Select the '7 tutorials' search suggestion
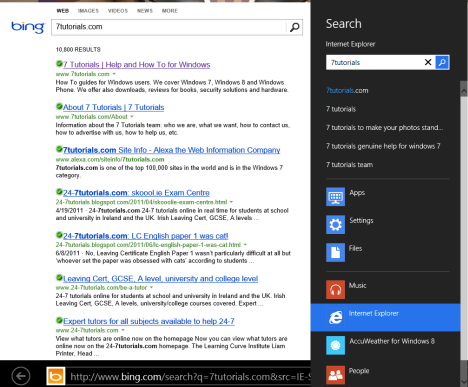The width and height of the screenshot is (468, 387). [x=341, y=109]
